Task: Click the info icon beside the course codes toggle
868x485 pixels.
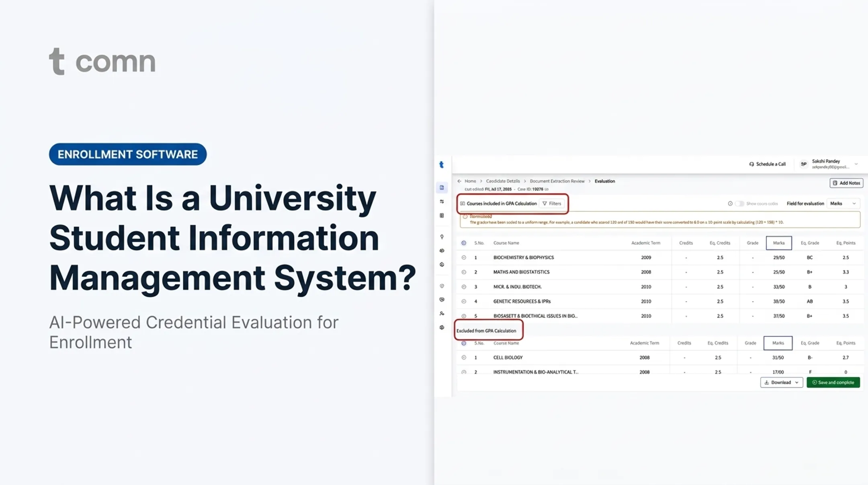Action: [x=730, y=203]
